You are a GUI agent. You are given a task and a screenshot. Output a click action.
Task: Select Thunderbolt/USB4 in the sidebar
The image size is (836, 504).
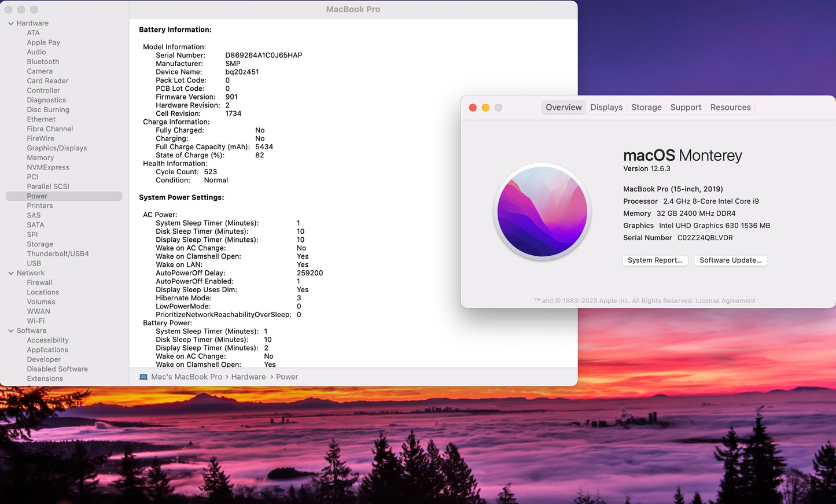[58, 253]
